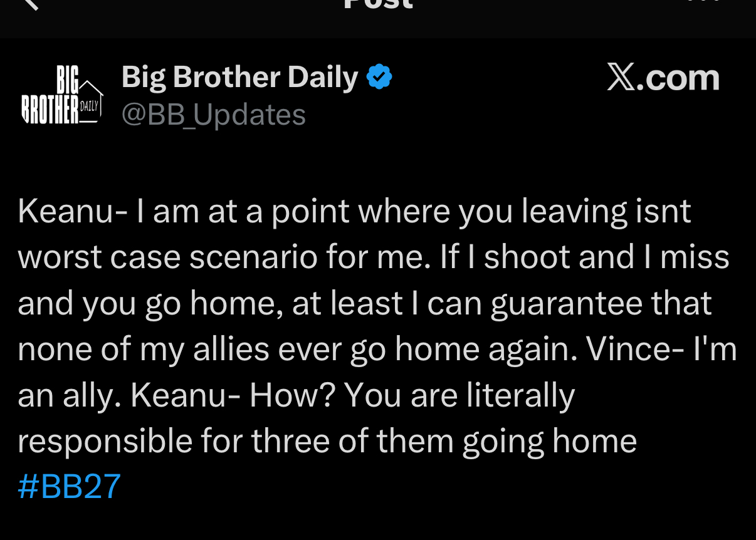Select the word "responsible" in the post
Image resolution: width=756 pixels, height=540 pixels.
[x=105, y=442]
